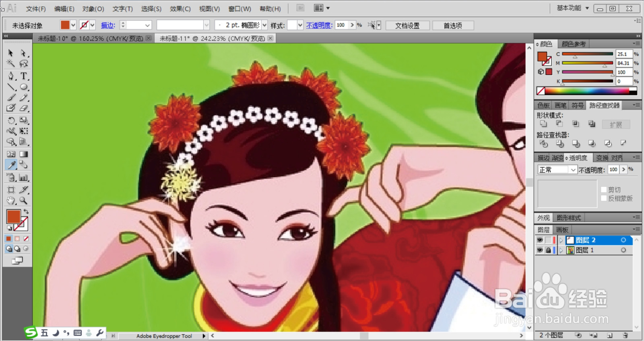
Task: Click the 文档设置 button
Action: point(407,25)
